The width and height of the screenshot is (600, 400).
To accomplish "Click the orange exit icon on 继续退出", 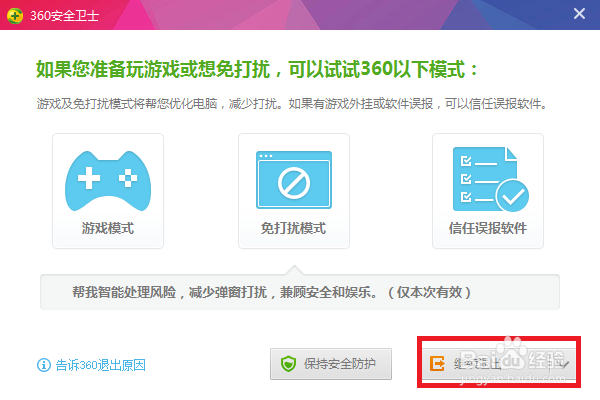I will pyautogui.click(x=437, y=364).
